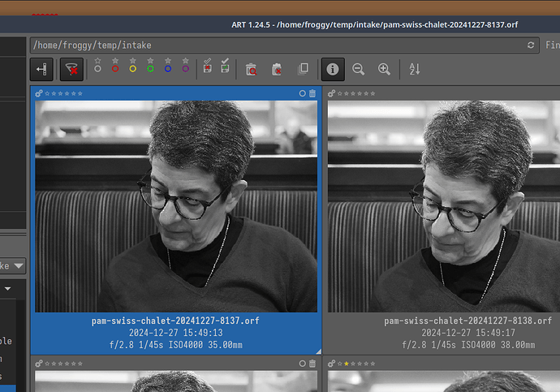Click the zoom out thumbnails icon
The image size is (560, 392).
[x=358, y=70]
